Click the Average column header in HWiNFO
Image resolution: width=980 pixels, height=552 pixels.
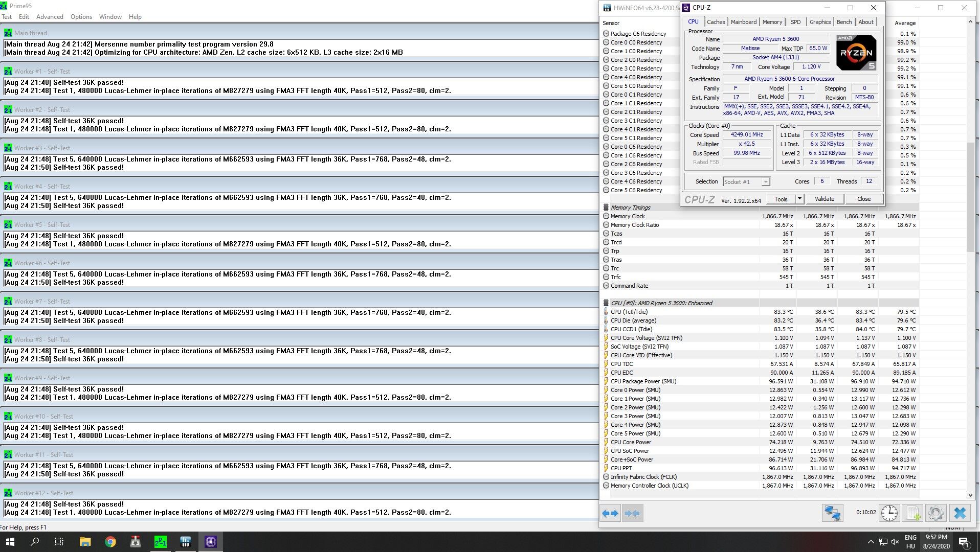coord(905,23)
